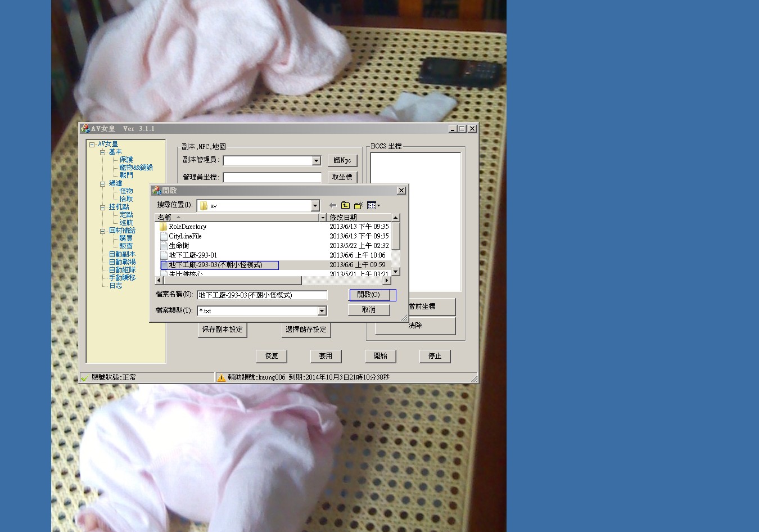This screenshot has height=532, width=759.
Task: Click the 取坐標 button
Action: pos(342,177)
